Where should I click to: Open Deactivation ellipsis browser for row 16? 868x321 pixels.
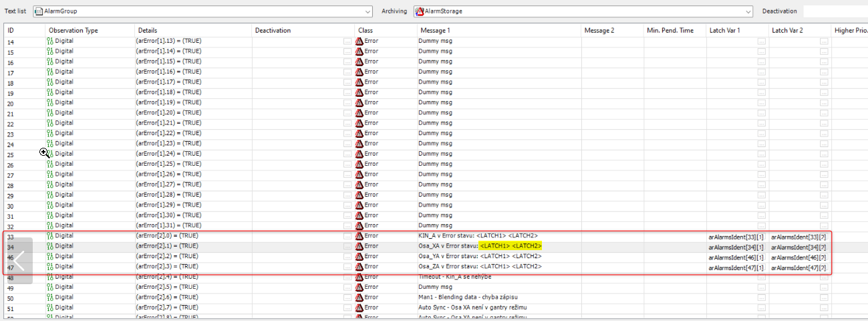tap(347, 62)
